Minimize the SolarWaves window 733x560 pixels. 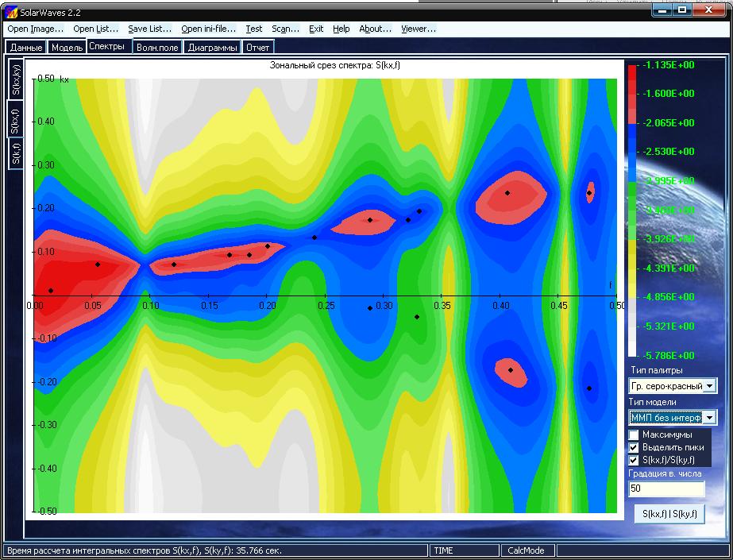(663, 12)
